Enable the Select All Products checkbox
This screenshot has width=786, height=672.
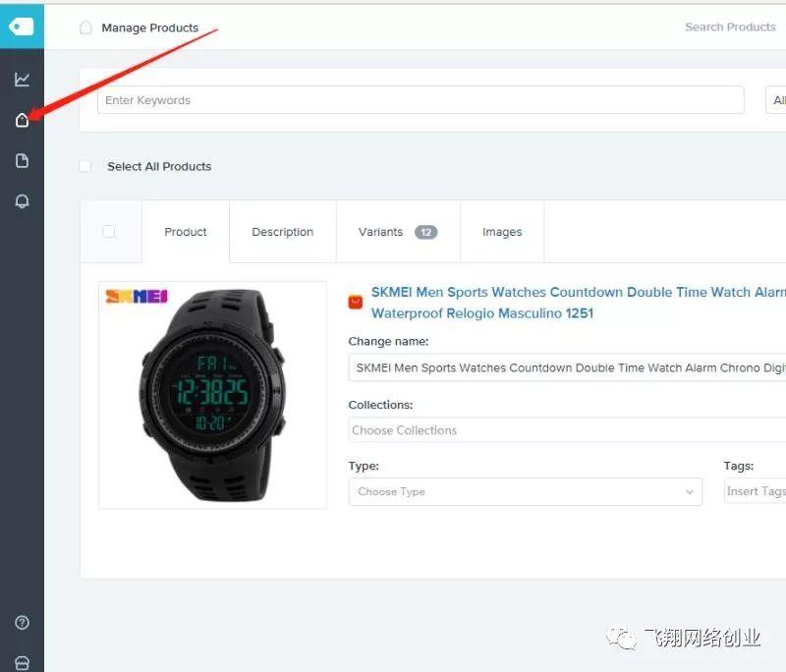click(84, 166)
